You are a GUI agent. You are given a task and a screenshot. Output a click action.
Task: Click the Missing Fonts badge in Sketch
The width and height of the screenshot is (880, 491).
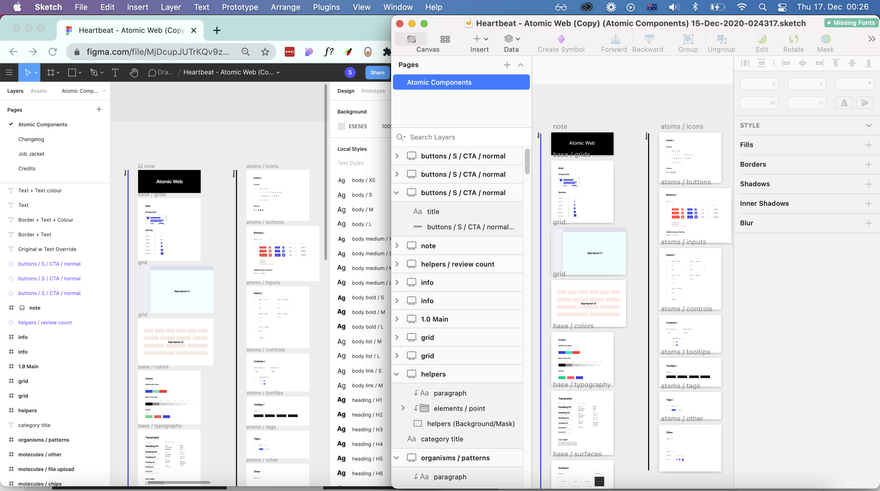pos(851,23)
